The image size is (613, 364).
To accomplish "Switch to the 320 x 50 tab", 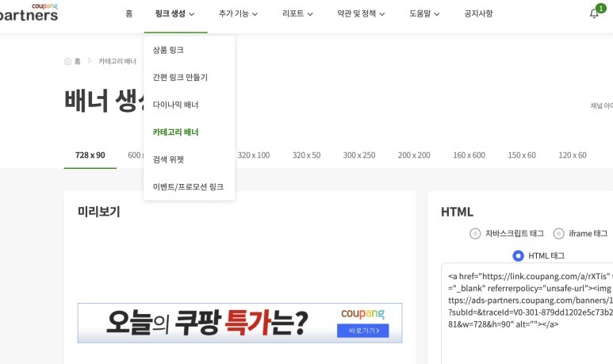I will pyautogui.click(x=306, y=155).
